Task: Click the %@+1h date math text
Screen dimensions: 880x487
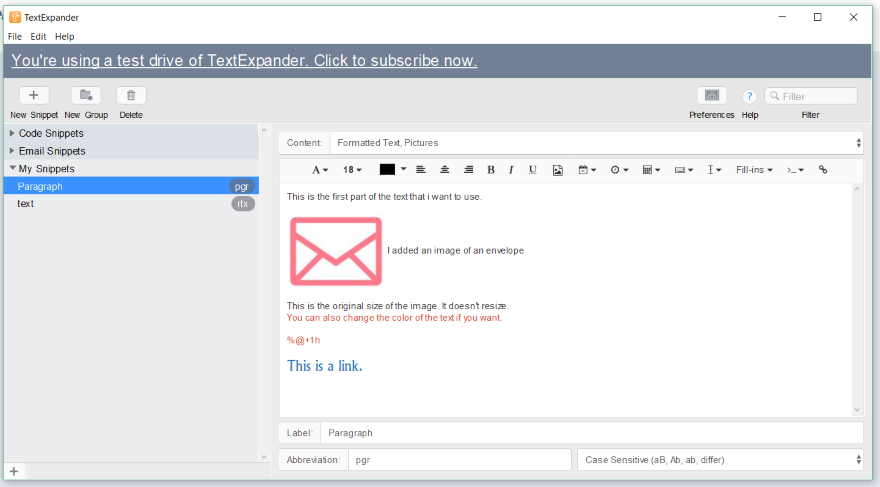Action: (x=303, y=340)
